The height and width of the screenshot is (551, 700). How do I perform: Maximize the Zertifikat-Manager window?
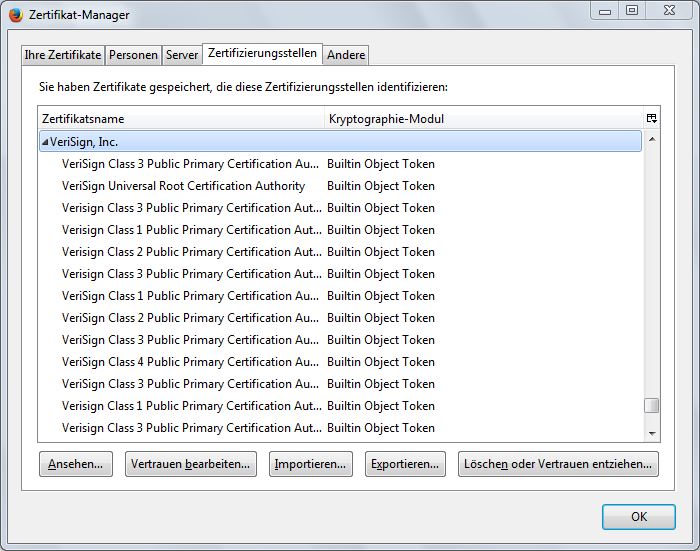pyautogui.click(x=631, y=11)
